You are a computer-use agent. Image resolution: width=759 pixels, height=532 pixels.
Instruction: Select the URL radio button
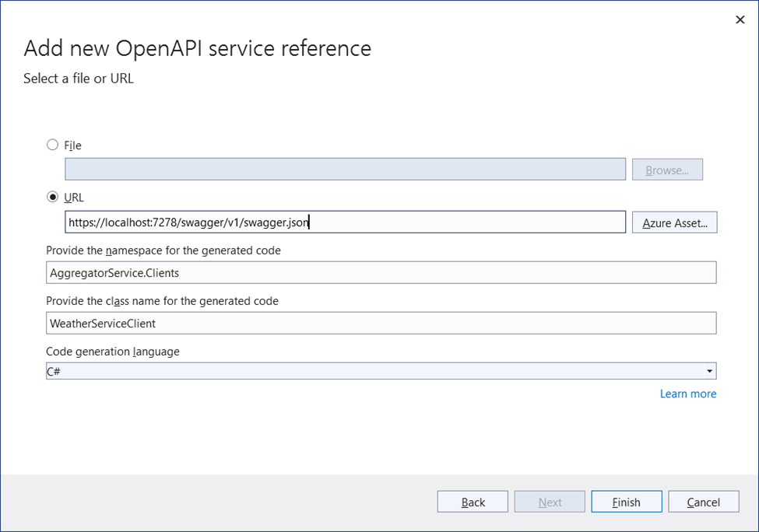52,197
